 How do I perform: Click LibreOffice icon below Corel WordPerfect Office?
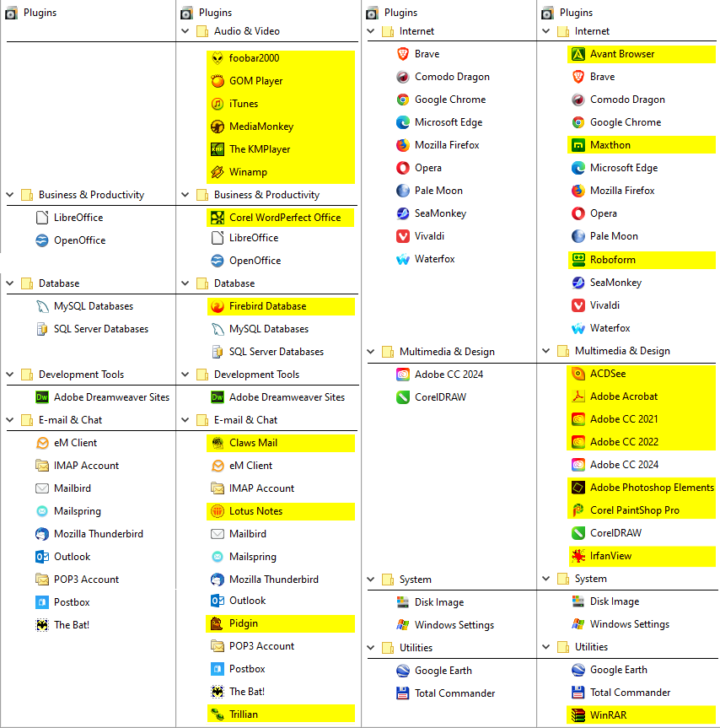tap(218, 238)
